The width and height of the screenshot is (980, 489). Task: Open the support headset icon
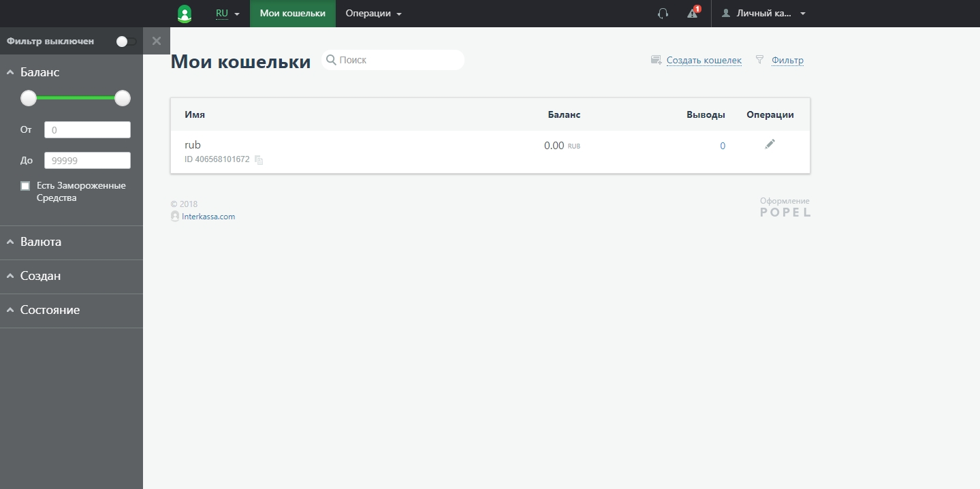coord(663,14)
